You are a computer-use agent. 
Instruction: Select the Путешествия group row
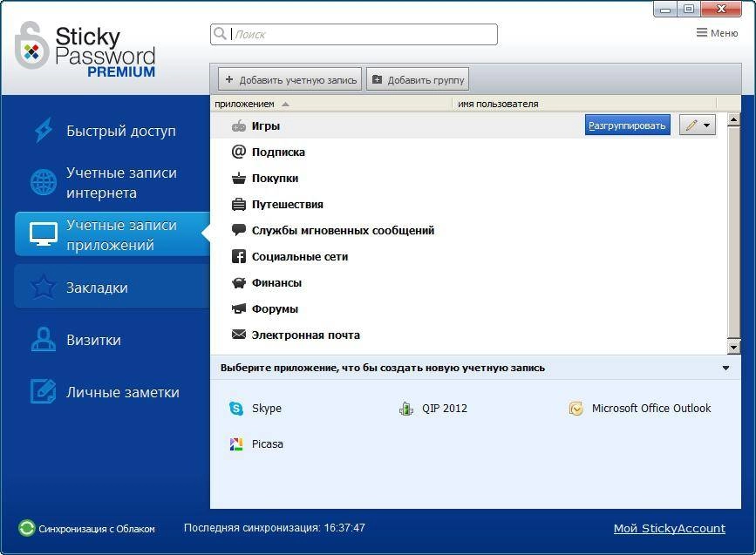[x=464, y=204]
